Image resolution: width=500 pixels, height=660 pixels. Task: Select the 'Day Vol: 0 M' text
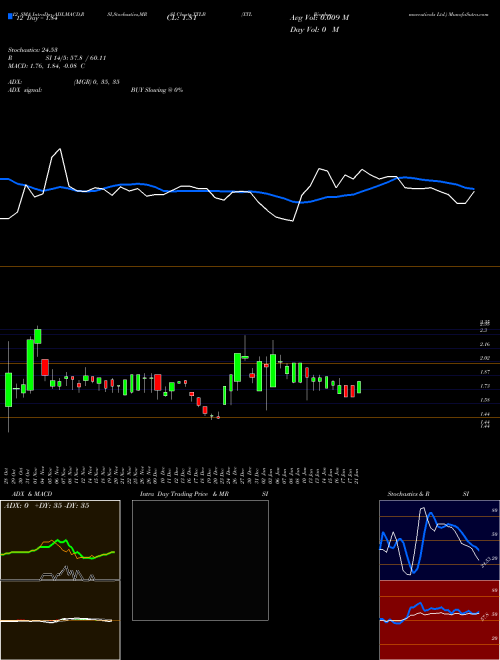(x=314, y=30)
